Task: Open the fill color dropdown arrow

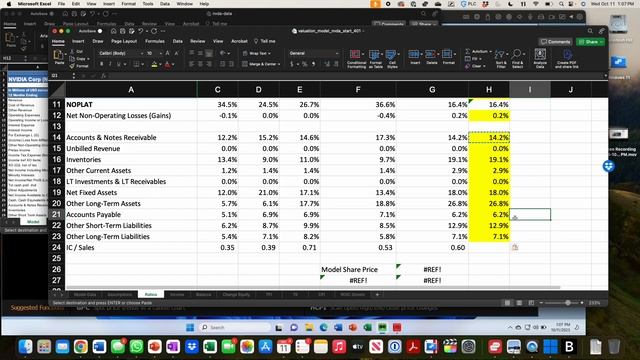Action: [160, 64]
